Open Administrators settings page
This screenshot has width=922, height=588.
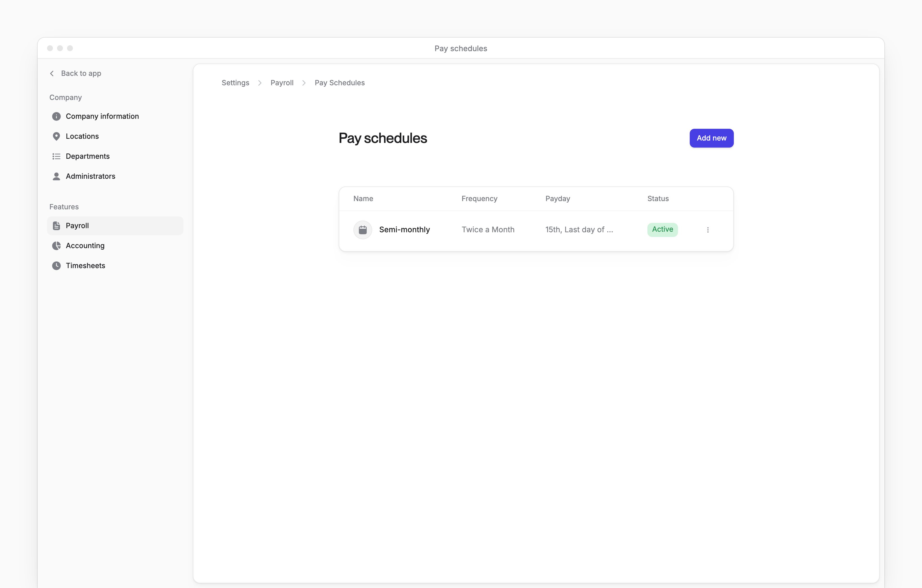click(115, 176)
